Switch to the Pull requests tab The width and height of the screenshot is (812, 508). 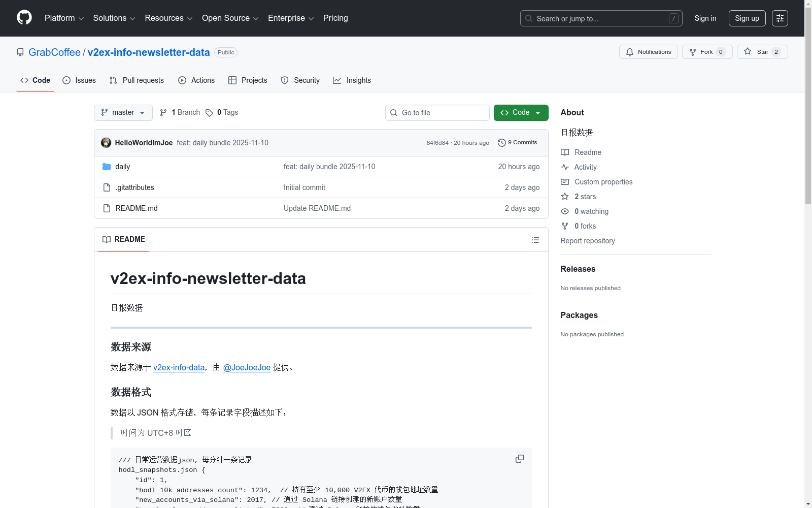137,80
